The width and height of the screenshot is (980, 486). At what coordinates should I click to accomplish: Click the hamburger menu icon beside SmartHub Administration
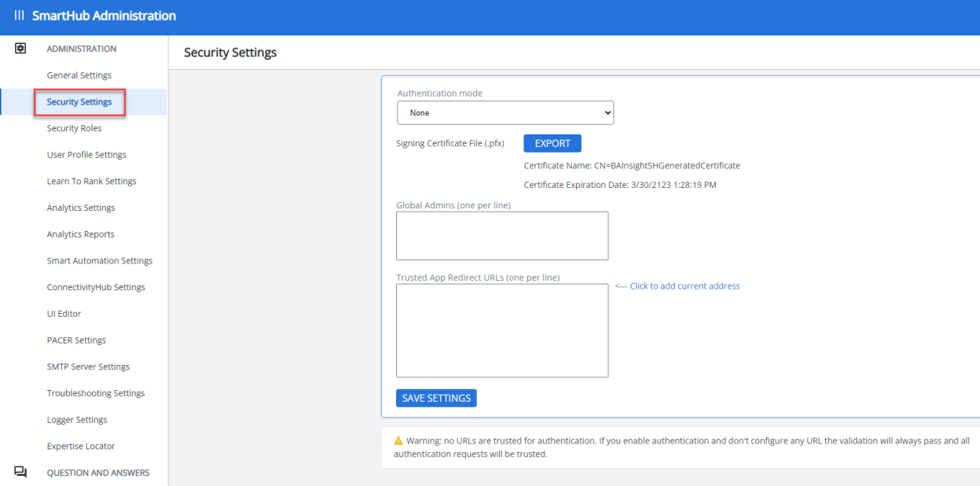click(19, 16)
